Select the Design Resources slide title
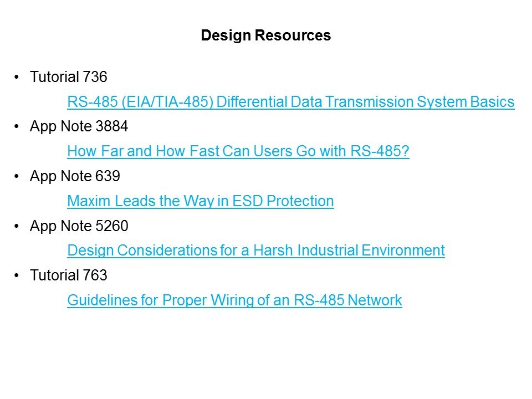This screenshot has height=399, width=532. (265, 35)
